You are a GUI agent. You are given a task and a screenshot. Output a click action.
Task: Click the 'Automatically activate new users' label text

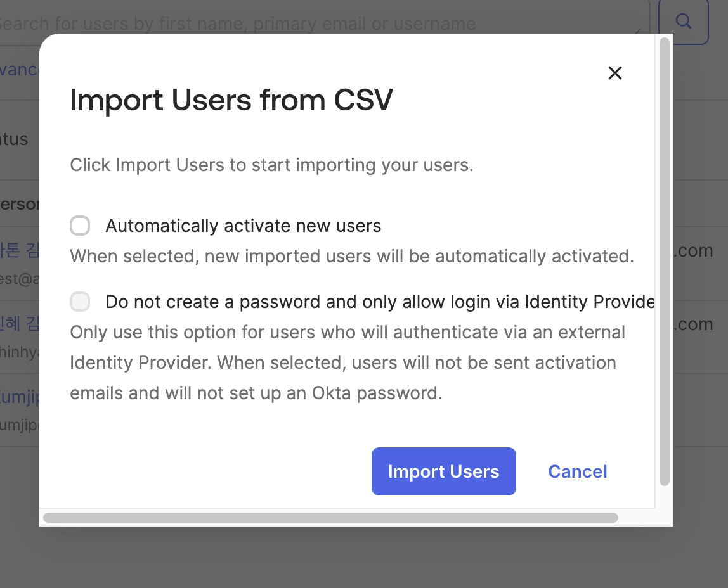243,226
